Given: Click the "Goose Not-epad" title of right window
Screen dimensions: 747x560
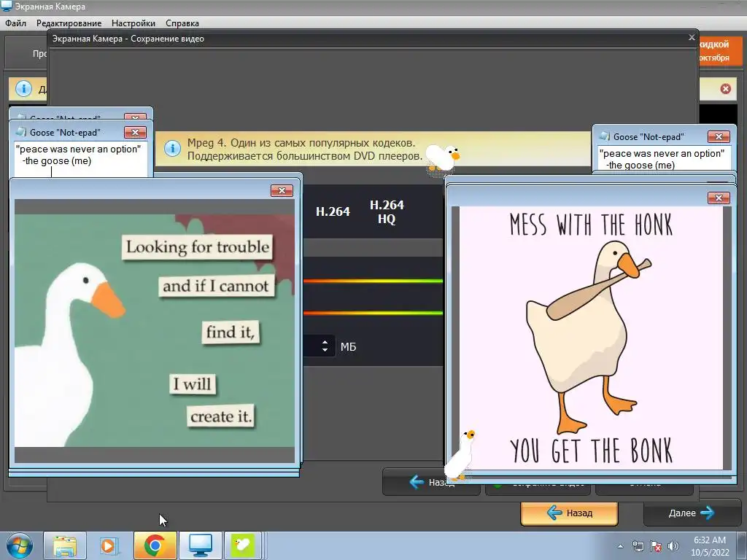Looking at the screenshot, I should tap(649, 137).
